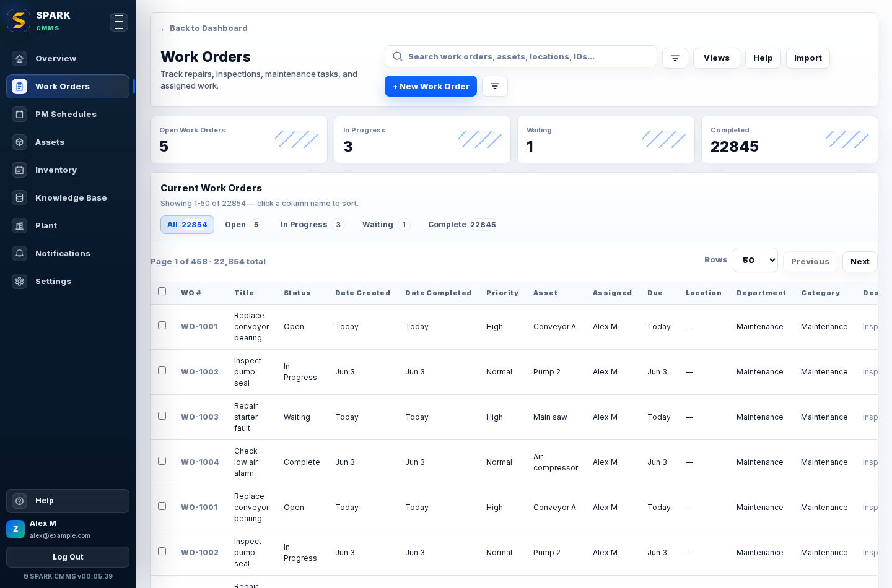This screenshot has width=892, height=588.
Task: Click the Previous page button
Action: [810, 262]
